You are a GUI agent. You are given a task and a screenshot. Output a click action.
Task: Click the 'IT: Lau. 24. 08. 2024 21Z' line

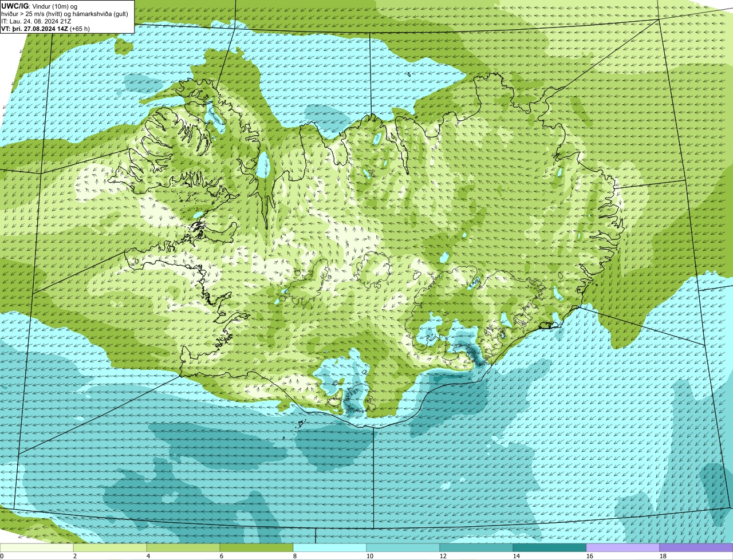pyautogui.click(x=37, y=21)
